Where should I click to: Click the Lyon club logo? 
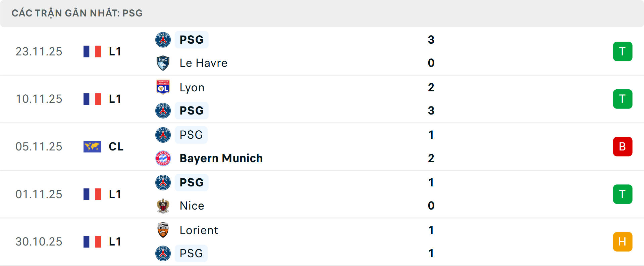pyautogui.click(x=163, y=87)
